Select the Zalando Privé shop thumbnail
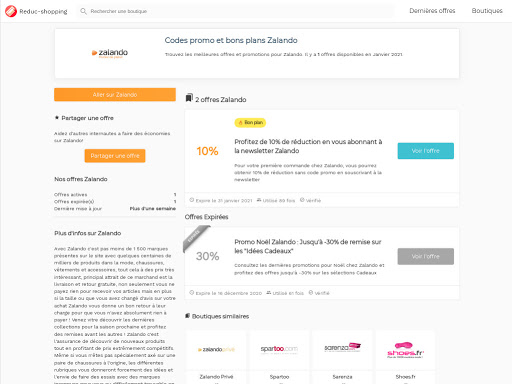The height and width of the screenshot is (384, 512). tap(216, 350)
